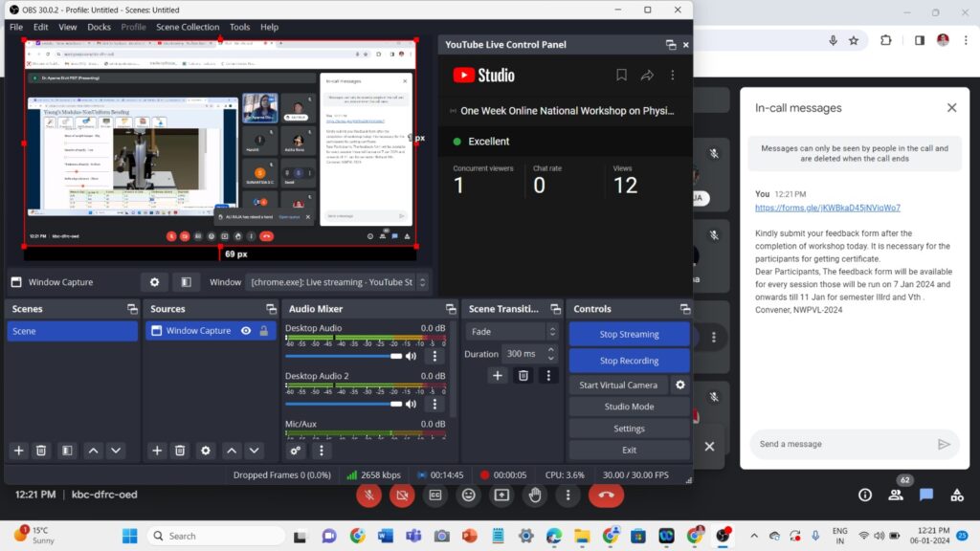Open the forms.gle feedback link in chat

(827, 208)
